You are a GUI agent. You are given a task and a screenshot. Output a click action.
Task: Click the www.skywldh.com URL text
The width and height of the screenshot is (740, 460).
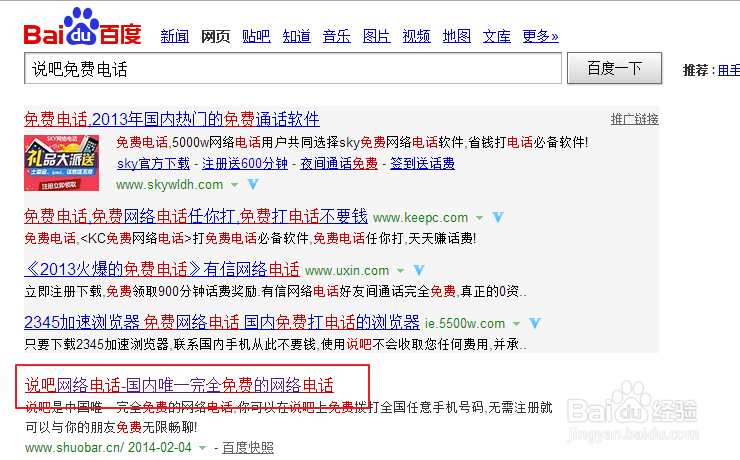(169, 184)
